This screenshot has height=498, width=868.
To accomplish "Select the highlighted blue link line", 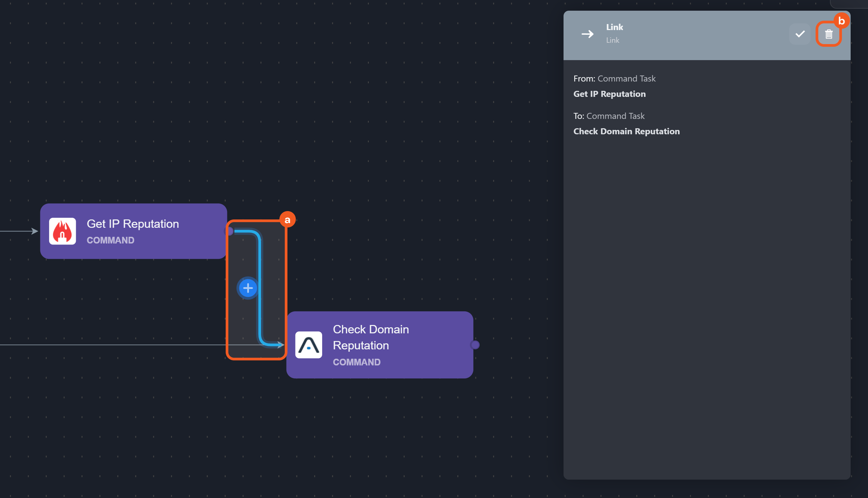I will pos(260,308).
